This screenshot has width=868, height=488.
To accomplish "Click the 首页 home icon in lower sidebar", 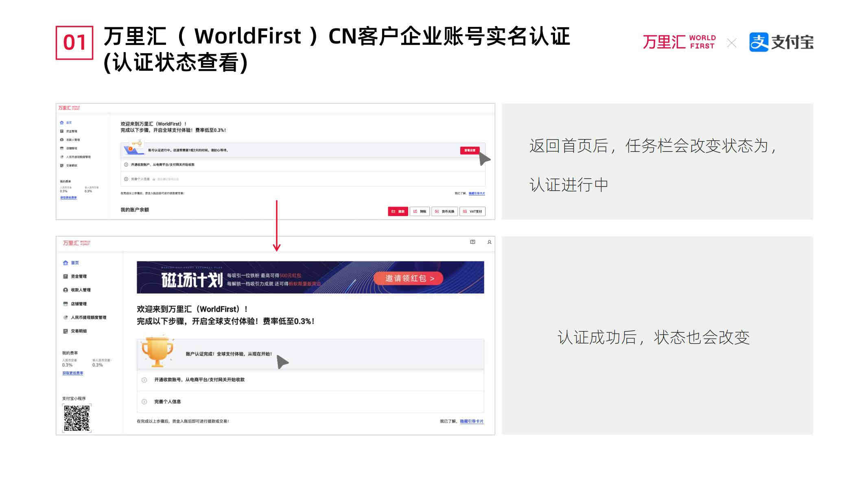I will point(66,263).
